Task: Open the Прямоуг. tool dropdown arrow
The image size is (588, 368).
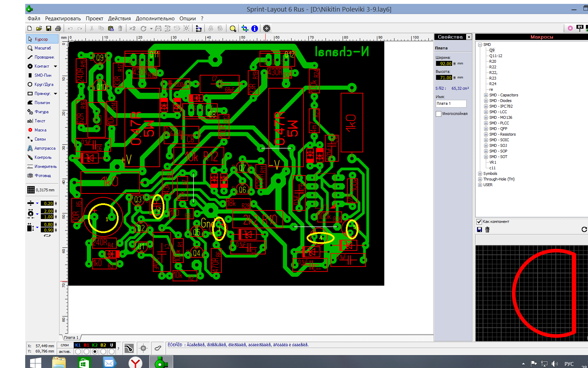Action: coord(55,94)
